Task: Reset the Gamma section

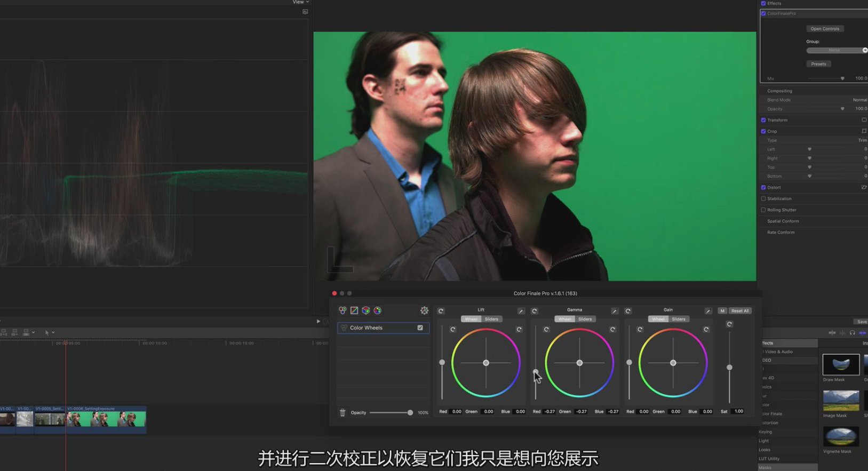Action: coord(535,311)
